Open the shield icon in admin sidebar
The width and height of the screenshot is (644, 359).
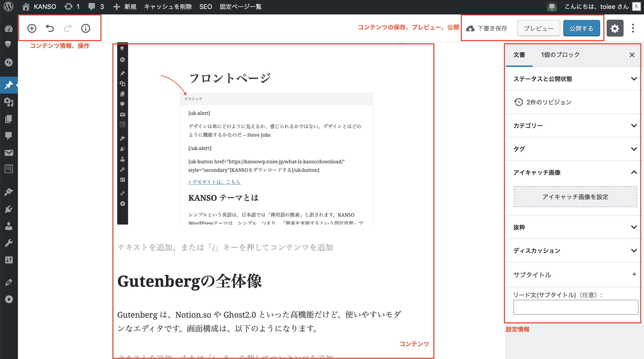9,44
